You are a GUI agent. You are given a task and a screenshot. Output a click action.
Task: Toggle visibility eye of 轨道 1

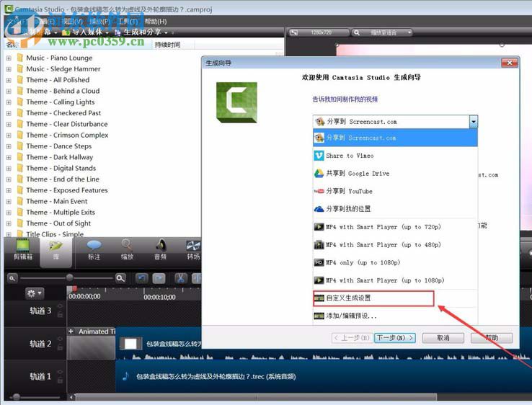click(x=60, y=372)
